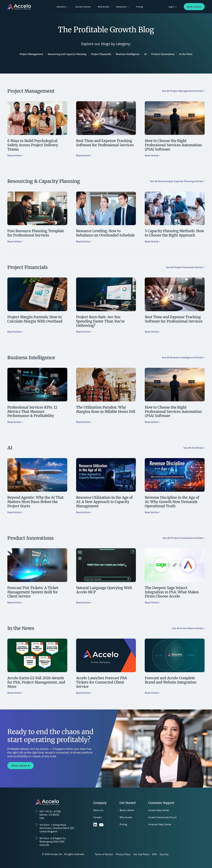Open See All In the News Articles
212x868 pixels.
pos(188,628)
